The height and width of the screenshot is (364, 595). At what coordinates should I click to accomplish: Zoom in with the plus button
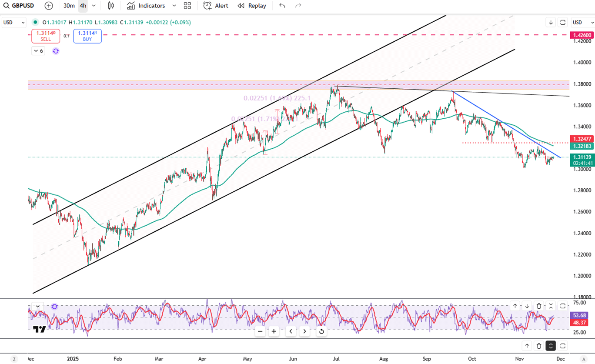click(x=274, y=331)
